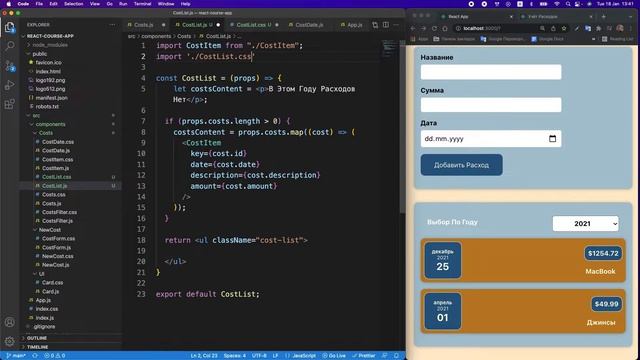This screenshot has height=360, width=640.
Task: Open the browser extensions puzzle icon
Action: [599, 28]
